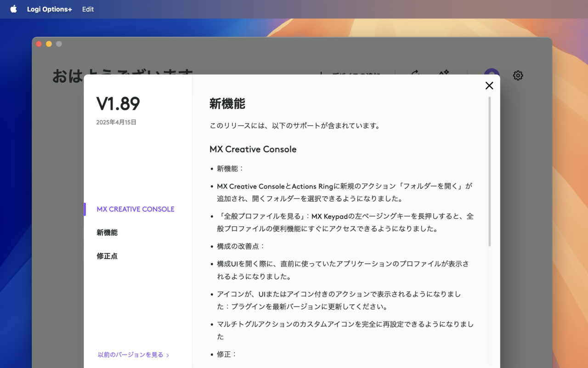588x368 pixels.
Task: Click the circular refresh arrow icon
Action: pos(414,73)
